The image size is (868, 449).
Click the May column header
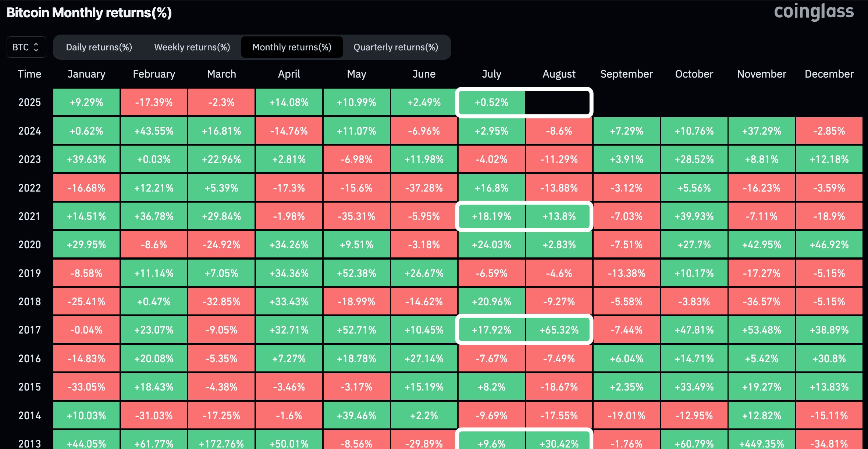pyautogui.click(x=356, y=74)
